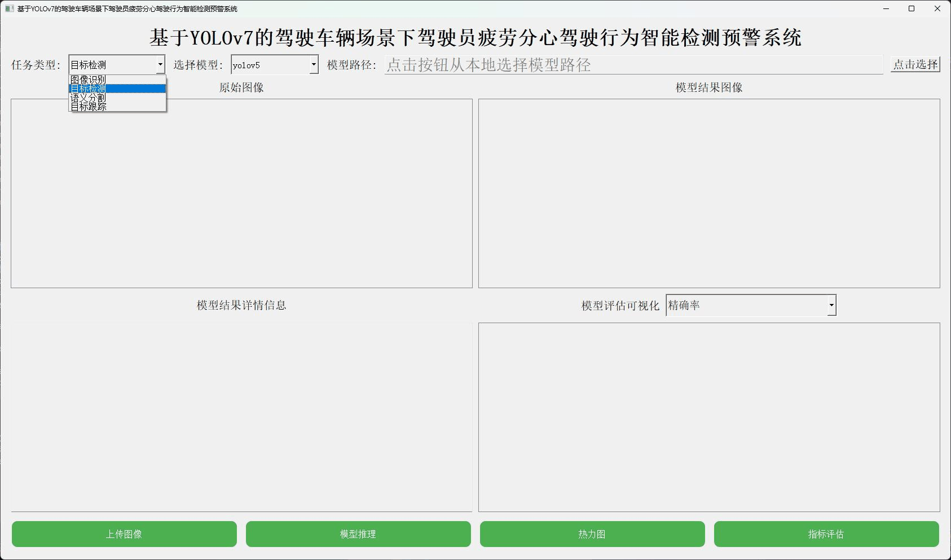Click the main heading title text
Viewport: 951px width, 560px height.
475,37
